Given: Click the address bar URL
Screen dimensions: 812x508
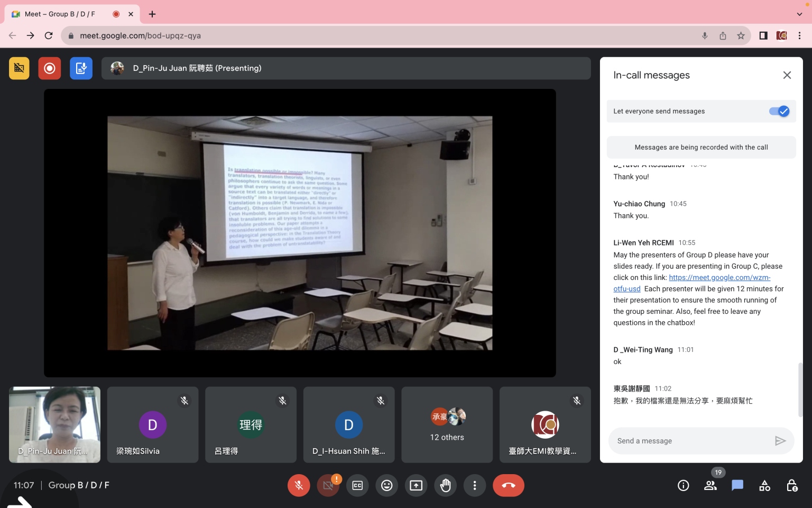Looking at the screenshot, I should click(x=140, y=35).
